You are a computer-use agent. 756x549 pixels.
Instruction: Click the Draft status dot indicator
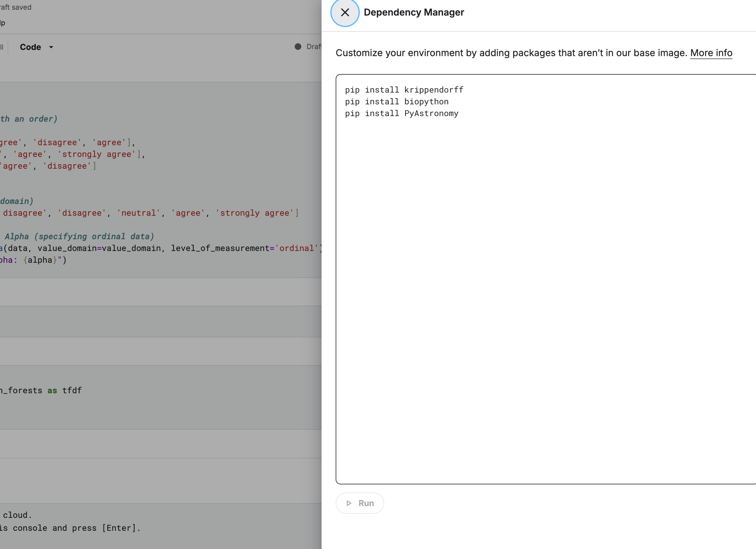pyautogui.click(x=298, y=47)
